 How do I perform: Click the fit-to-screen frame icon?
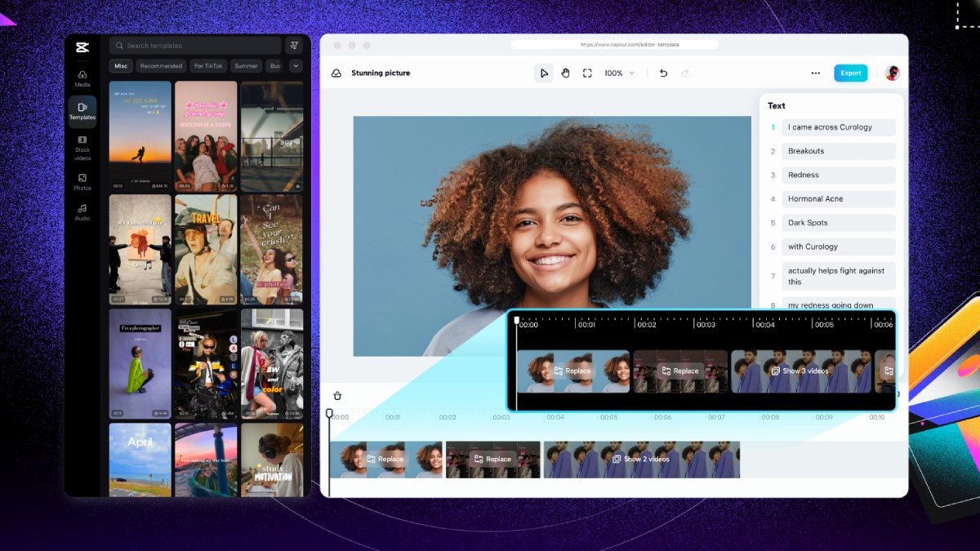(x=587, y=73)
